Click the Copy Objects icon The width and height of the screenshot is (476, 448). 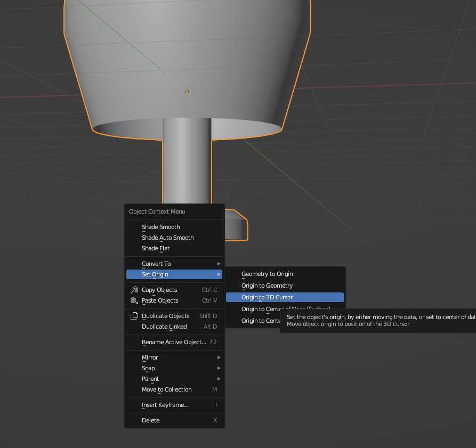(x=134, y=290)
